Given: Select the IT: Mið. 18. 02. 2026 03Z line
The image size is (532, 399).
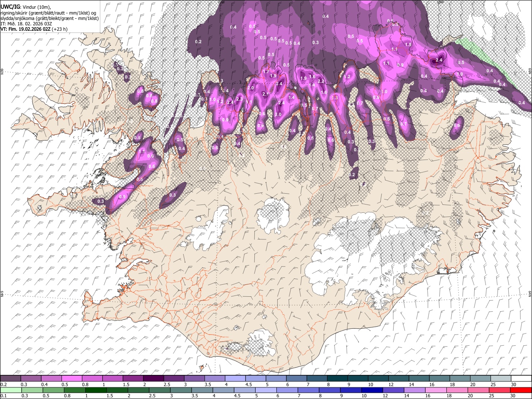Looking at the screenshot, I should (26, 24).
